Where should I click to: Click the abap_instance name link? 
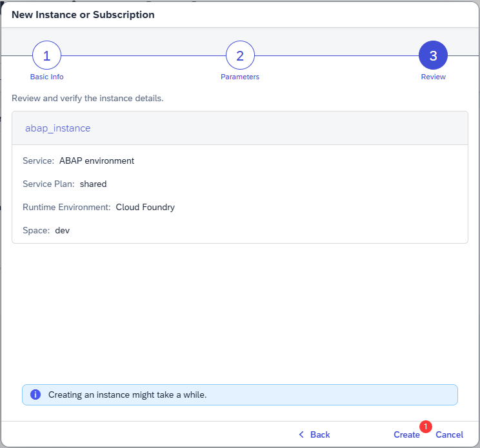click(58, 128)
